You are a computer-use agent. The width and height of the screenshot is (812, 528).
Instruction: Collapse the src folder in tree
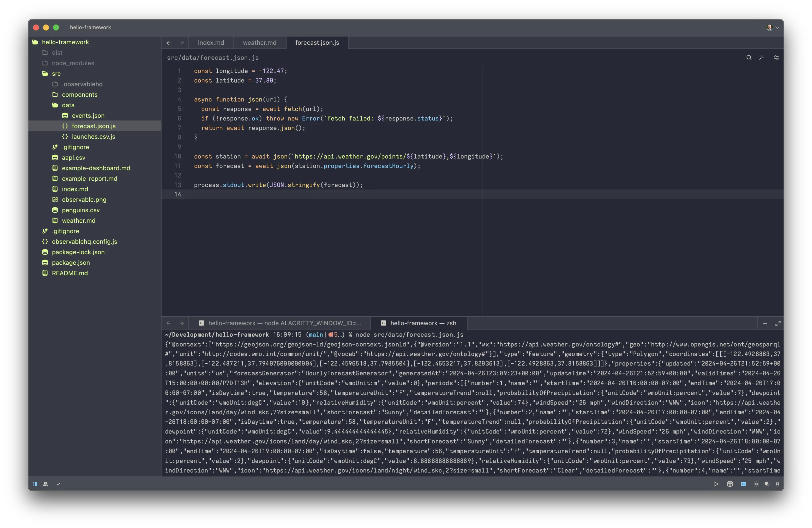pos(56,74)
